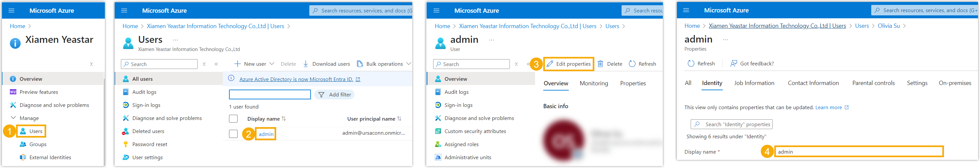The image size is (980, 168).
Task: Click Add filter button
Action: (x=334, y=94)
